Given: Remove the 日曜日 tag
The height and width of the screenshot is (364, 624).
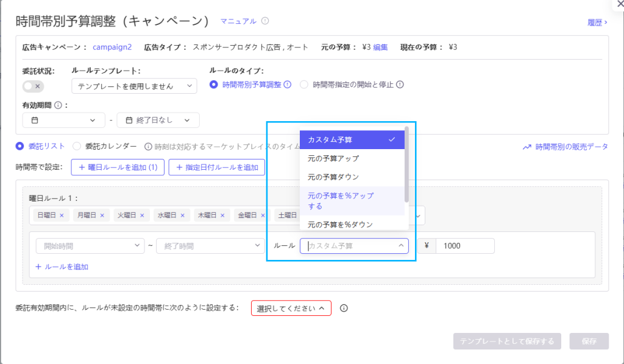Looking at the screenshot, I should pyautogui.click(x=62, y=215).
